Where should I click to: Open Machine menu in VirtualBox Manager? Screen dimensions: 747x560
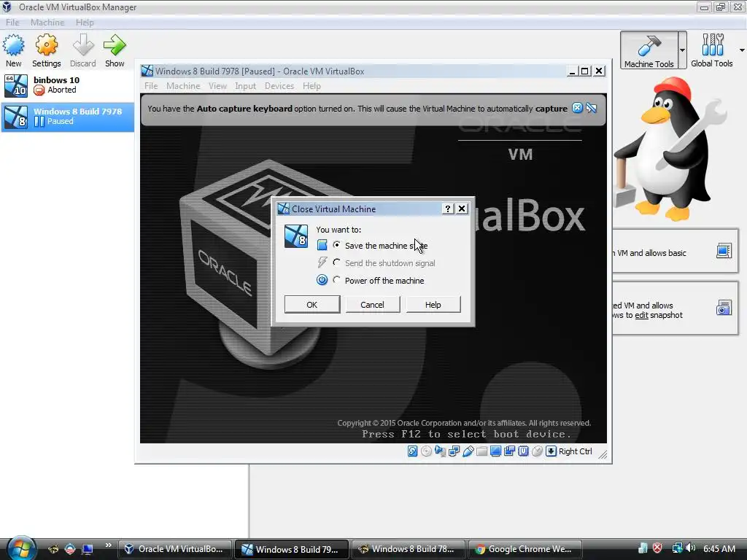click(x=47, y=23)
